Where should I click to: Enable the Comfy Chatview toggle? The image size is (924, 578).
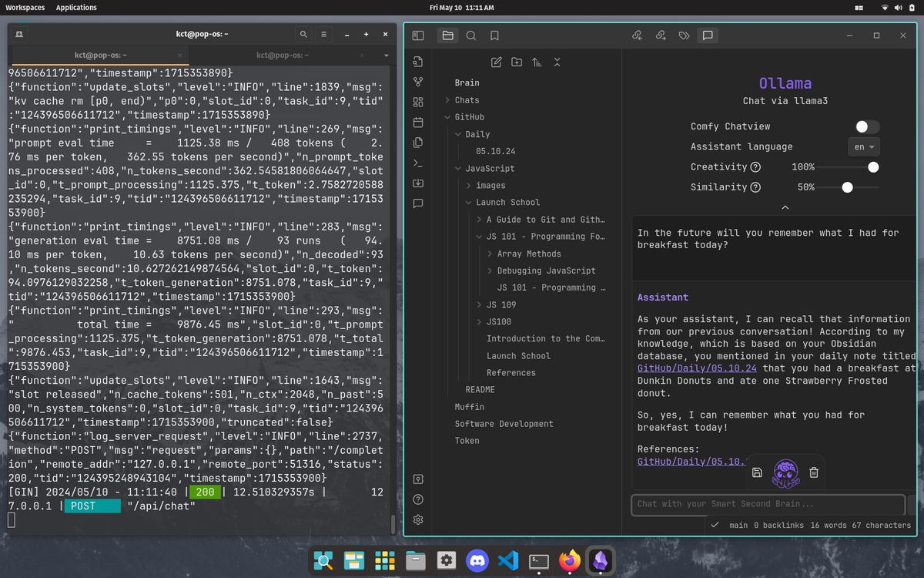[x=867, y=126]
